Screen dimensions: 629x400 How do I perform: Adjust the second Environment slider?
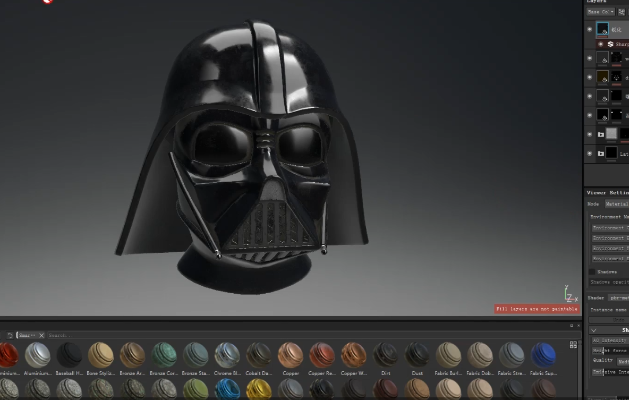tap(611, 238)
